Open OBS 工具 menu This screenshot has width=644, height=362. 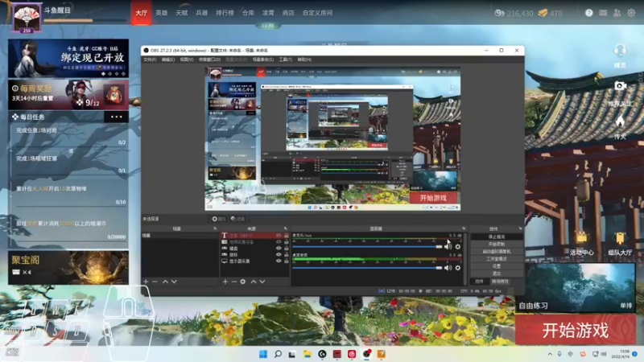[286, 60]
